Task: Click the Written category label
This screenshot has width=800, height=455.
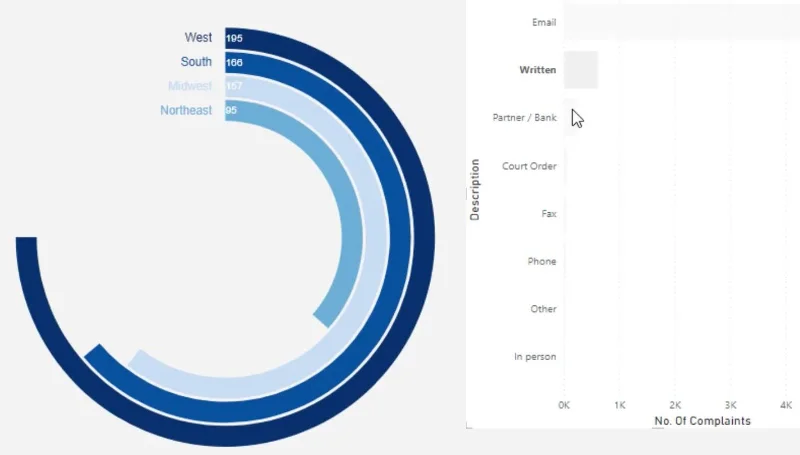Action: [538, 70]
